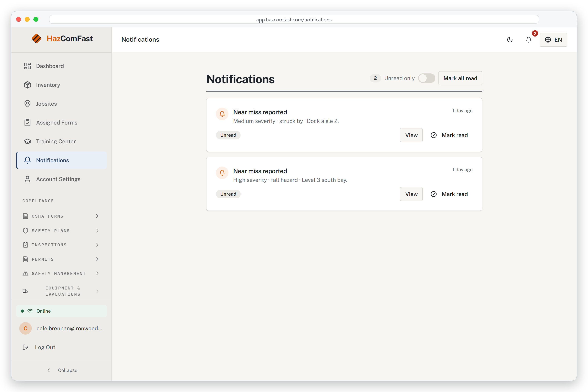Image resolution: width=588 pixels, height=392 pixels.
Task: Click the Log Out arrow icon
Action: [x=26, y=347]
